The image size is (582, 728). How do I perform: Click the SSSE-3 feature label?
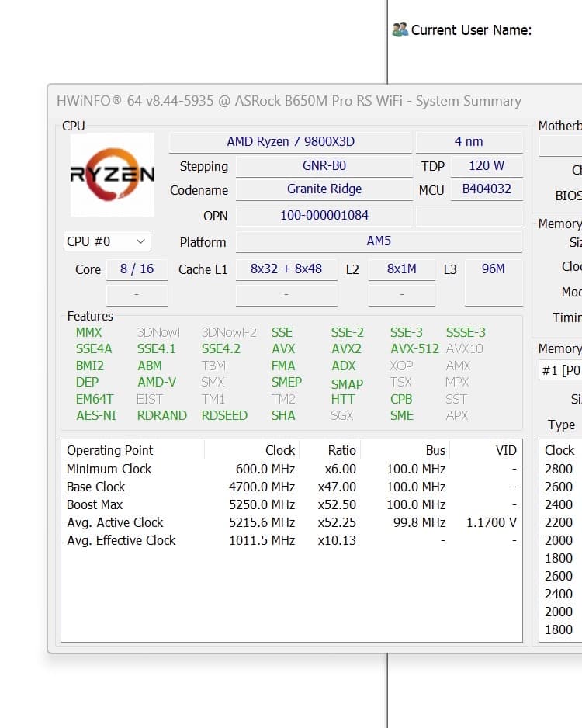click(x=466, y=332)
